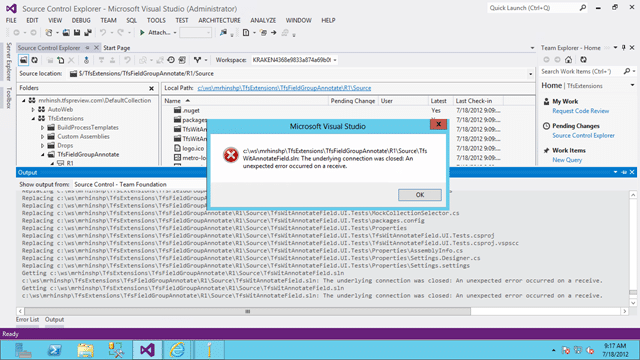Click the New Query link

pos(567,160)
